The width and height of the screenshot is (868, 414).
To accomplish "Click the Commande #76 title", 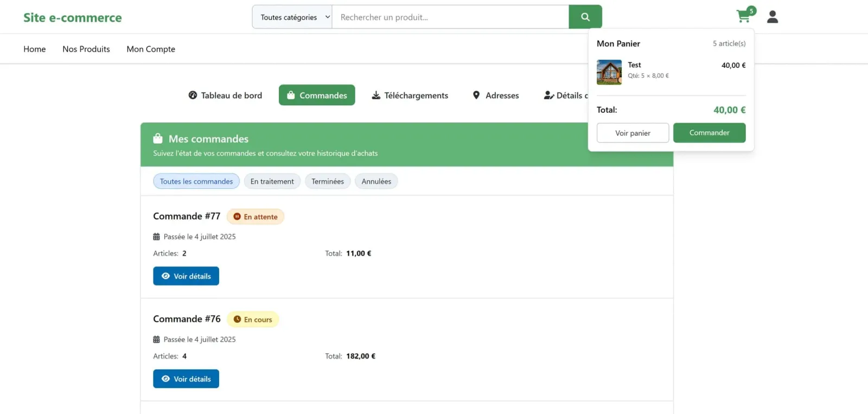I will tap(187, 319).
